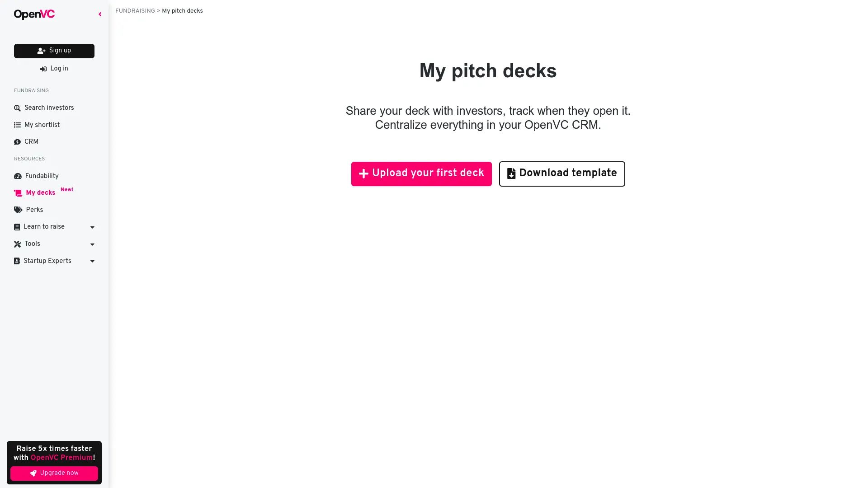This screenshot has width=868, height=488.
Task: Click the Log in link
Action: click(54, 69)
